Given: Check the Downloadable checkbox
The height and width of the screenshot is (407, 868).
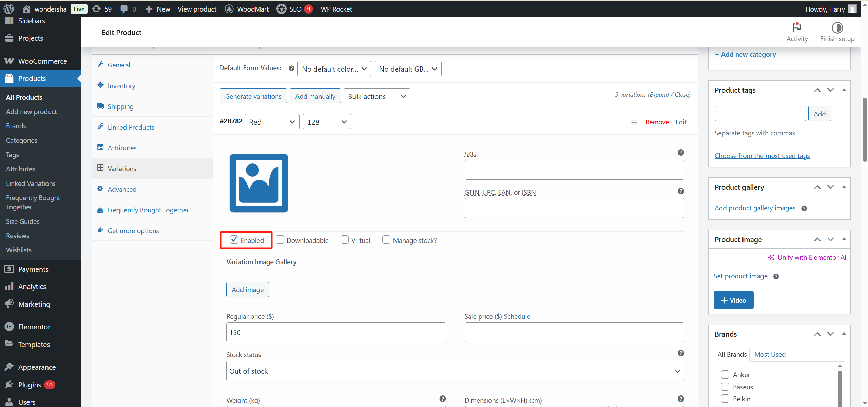Looking at the screenshot, I should pos(280,240).
